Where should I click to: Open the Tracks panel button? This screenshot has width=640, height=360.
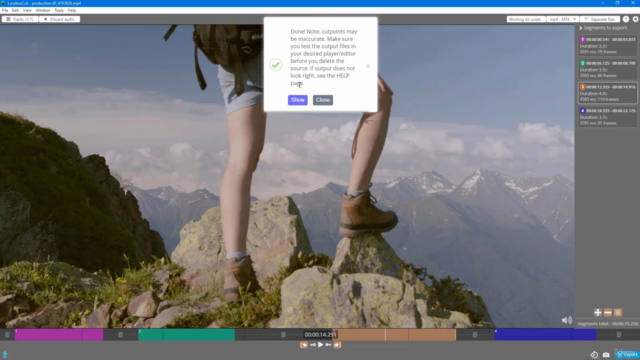point(20,19)
